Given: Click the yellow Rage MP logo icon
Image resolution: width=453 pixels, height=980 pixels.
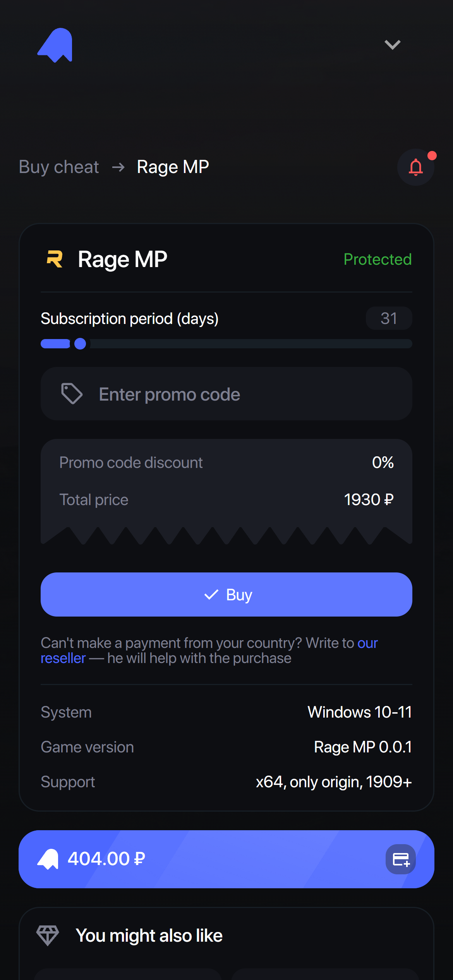Looking at the screenshot, I should (x=55, y=259).
